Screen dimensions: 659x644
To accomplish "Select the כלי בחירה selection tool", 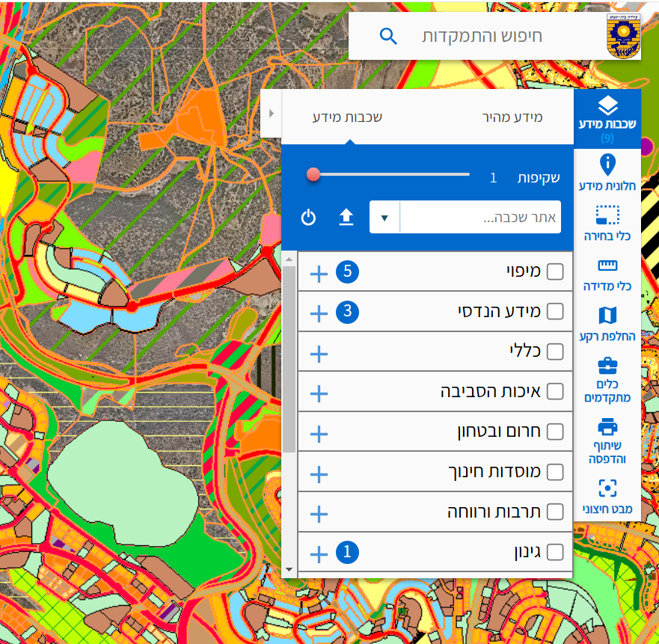I will 607,223.
